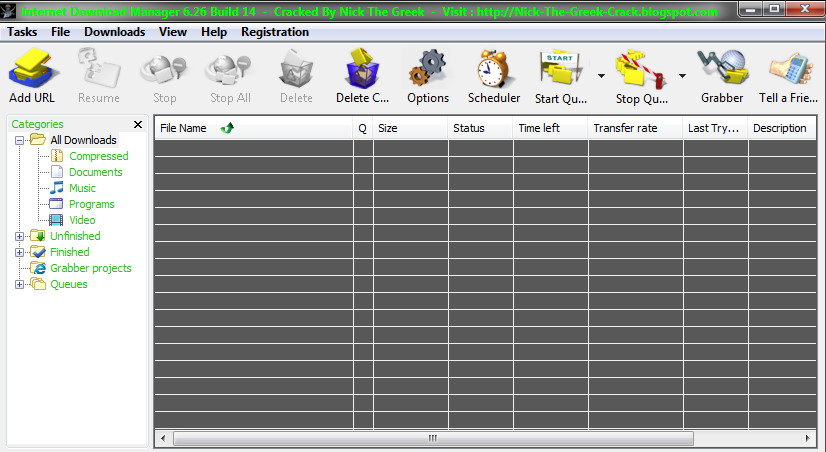The height and width of the screenshot is (452, 826).
Task: Sort by Transfer rate column header
Action: pos(635,128)
